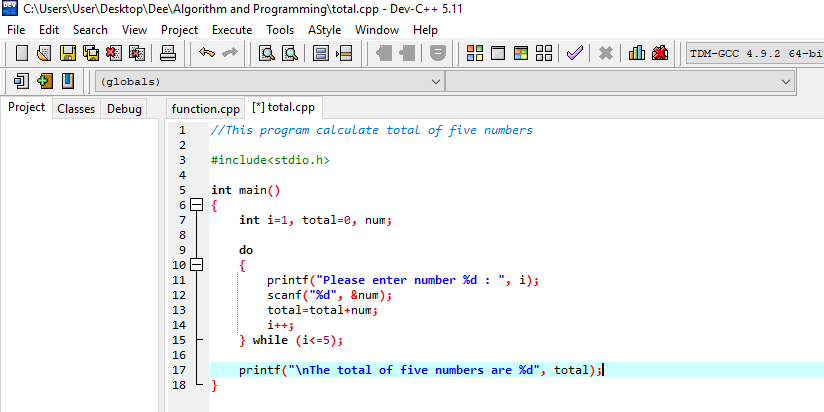Screen dimensions: 824x412
Task: Undo the last edit with the arrow icon
Action: click(207, 53)
